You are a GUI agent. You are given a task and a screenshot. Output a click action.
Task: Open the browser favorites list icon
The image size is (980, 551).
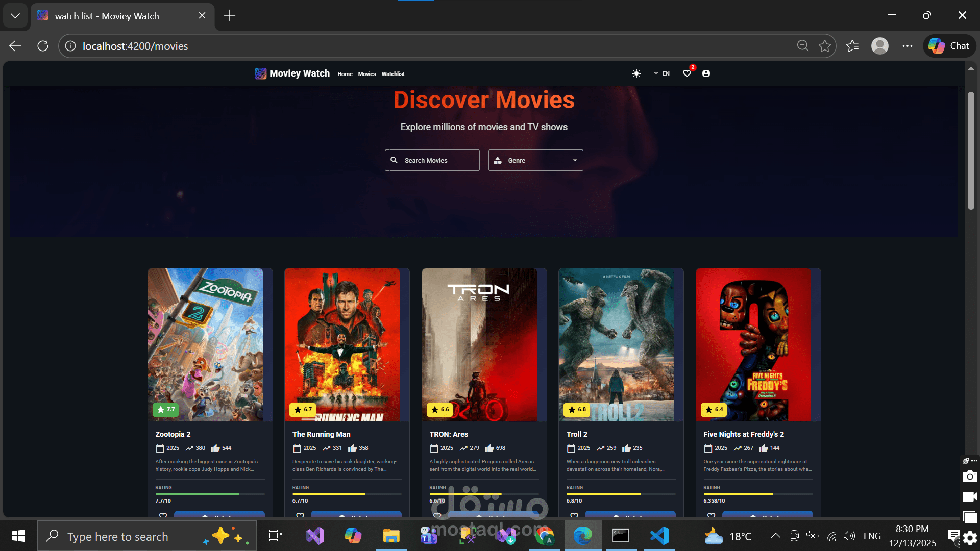(852, 46)
